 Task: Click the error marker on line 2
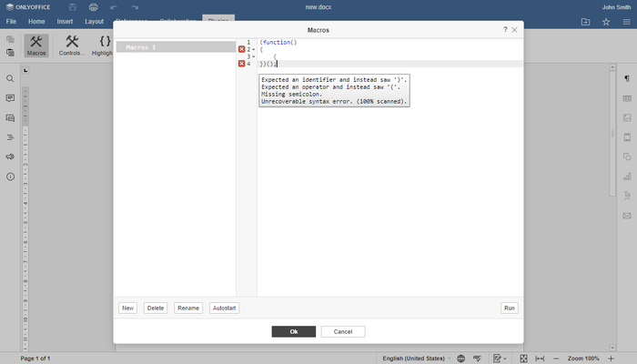pyautogui.click(x=242, y=49)
